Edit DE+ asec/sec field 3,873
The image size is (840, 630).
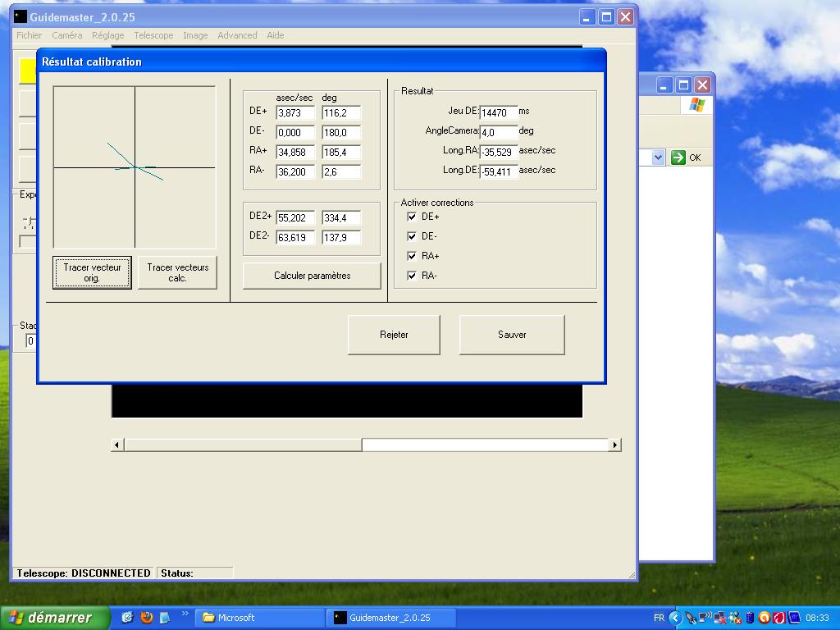(x=295, y=113)
